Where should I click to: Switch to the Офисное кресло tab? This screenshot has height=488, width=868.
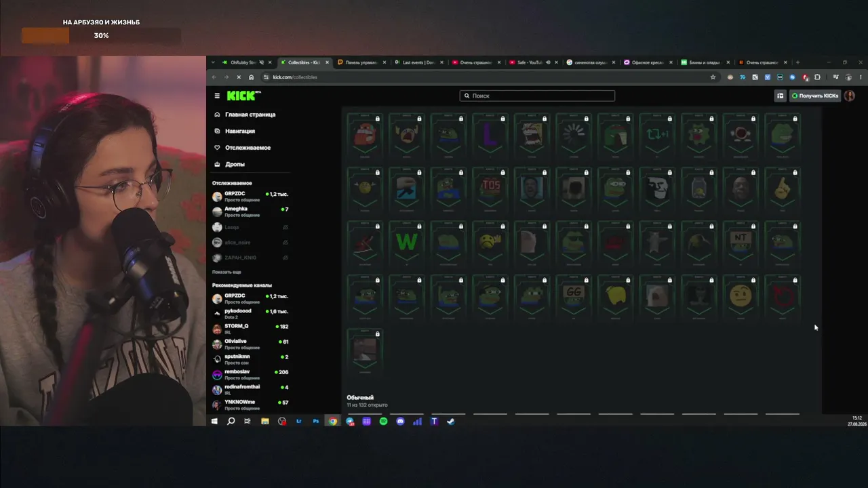coord(648,62)
